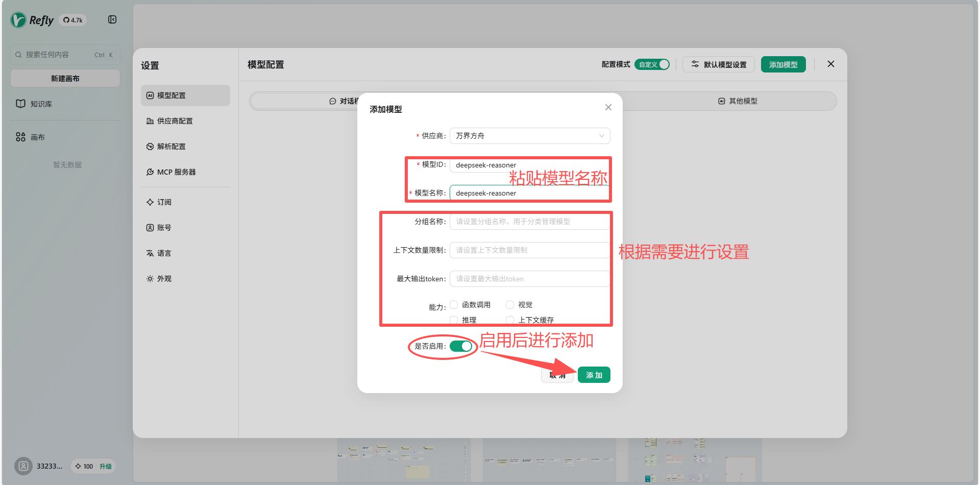Open the MCP 服务器 settings menu
This screenshot has width=980, height=485.
(x=176, y=172)
